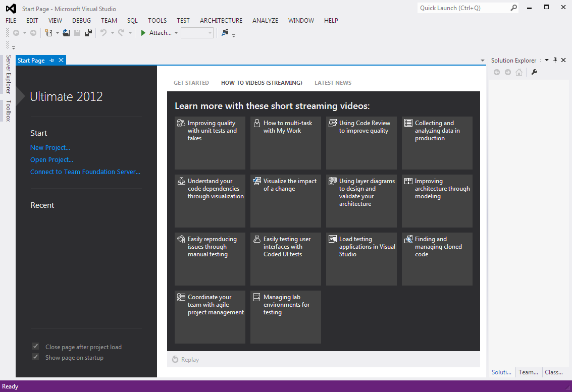Viewport: 572px width, 392px height.
Task: Click the New Project... link
Action: 50,147
